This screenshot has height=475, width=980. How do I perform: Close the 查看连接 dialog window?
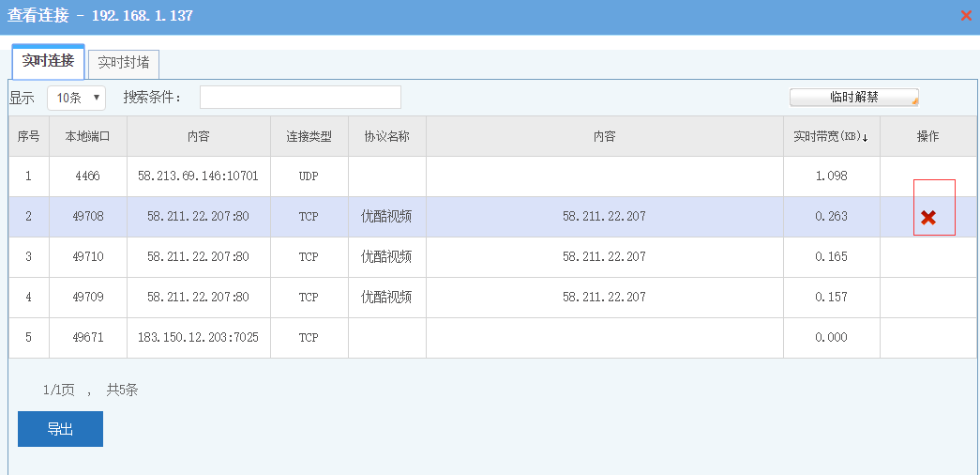point(966,16)
